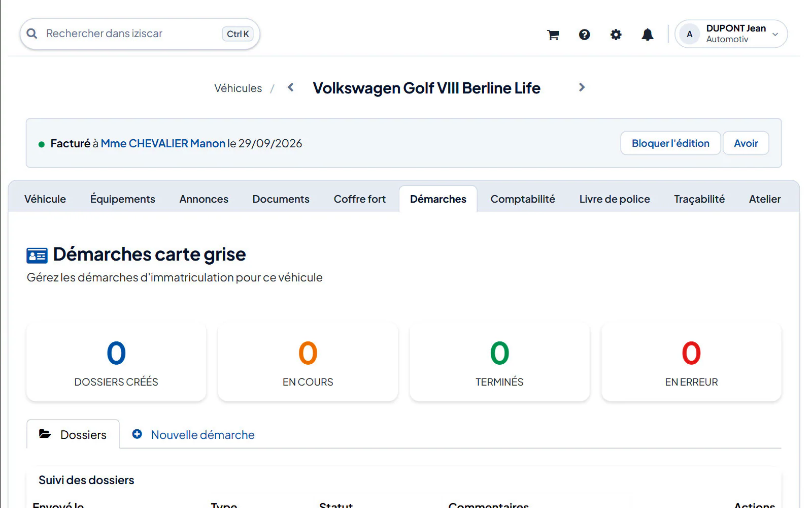Viewport: 812px width, 508px height.
Task: Open the settings gear icon
Action: coord(616,35)
